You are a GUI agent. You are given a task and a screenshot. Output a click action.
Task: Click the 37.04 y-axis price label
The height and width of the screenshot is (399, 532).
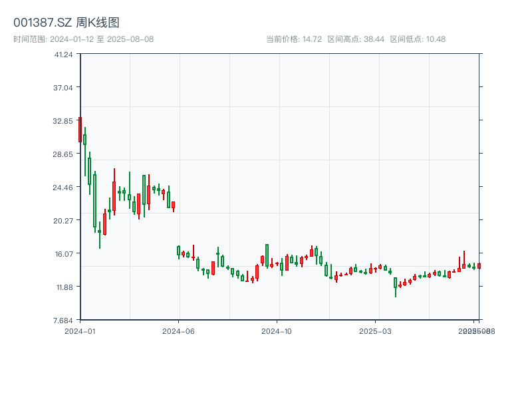point(64,88)
